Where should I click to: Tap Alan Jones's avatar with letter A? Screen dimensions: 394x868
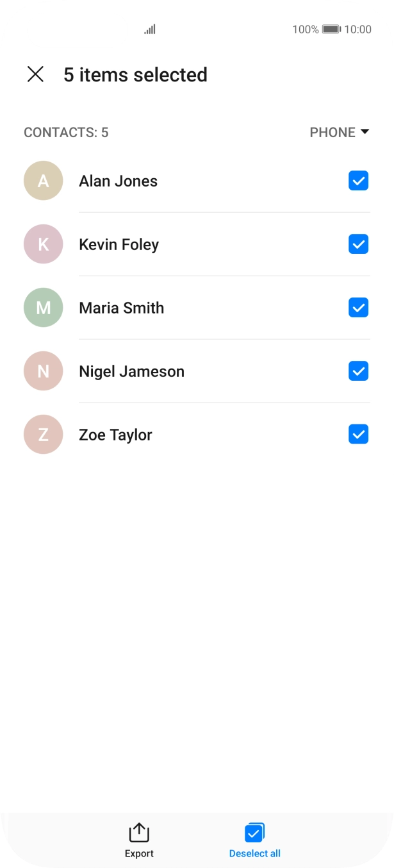point(43,181)
